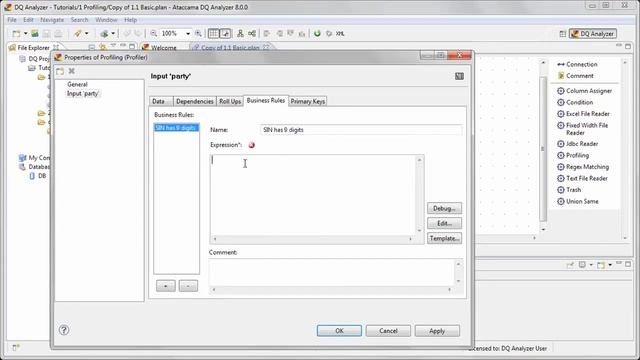Click the green refresh toolbar icon
Image resolution: width=640 pixels, height=360 pixels.
317,33
